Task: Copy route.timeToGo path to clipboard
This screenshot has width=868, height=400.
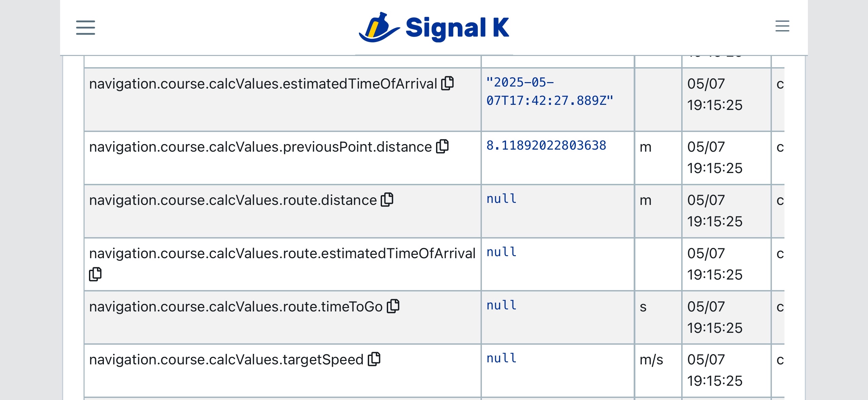Action: click(x=393, y=306)
